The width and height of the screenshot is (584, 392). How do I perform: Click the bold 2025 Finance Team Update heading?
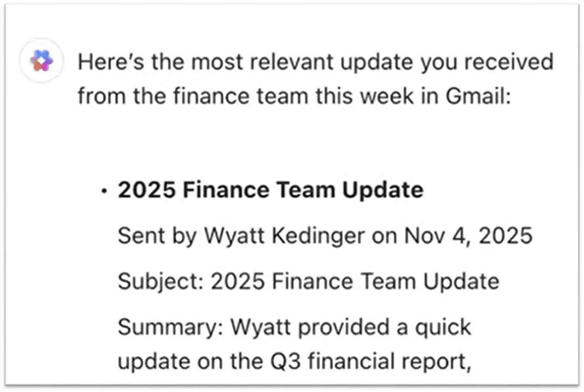click(x=271, y=190)
